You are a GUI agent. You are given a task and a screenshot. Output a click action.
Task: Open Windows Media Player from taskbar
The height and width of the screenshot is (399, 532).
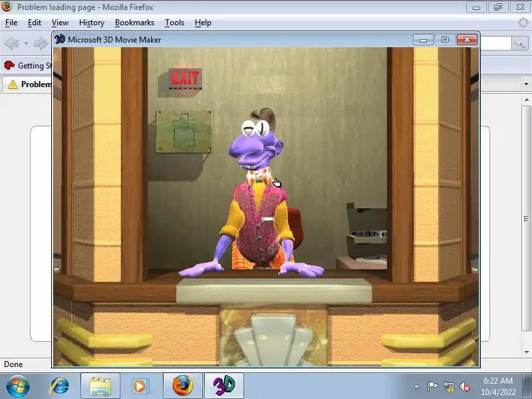tap(140, 386)
